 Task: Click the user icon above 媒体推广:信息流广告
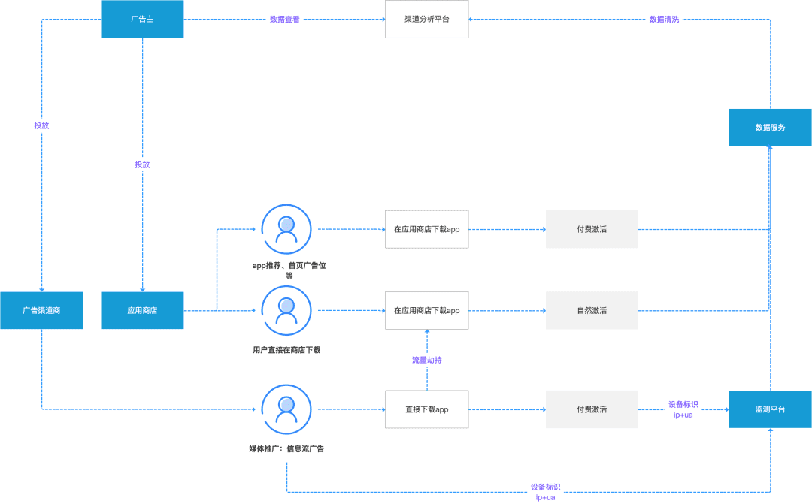point(286,409)
